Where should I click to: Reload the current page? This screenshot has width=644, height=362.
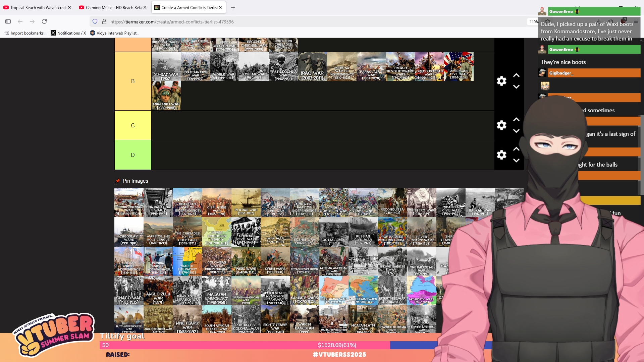pos(44,21)
